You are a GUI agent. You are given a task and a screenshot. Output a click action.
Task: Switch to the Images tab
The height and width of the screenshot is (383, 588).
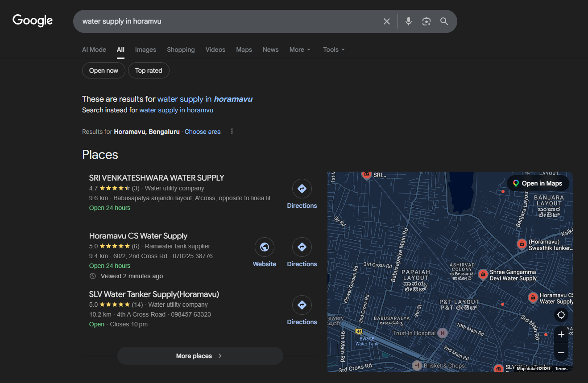pos(145,49)
